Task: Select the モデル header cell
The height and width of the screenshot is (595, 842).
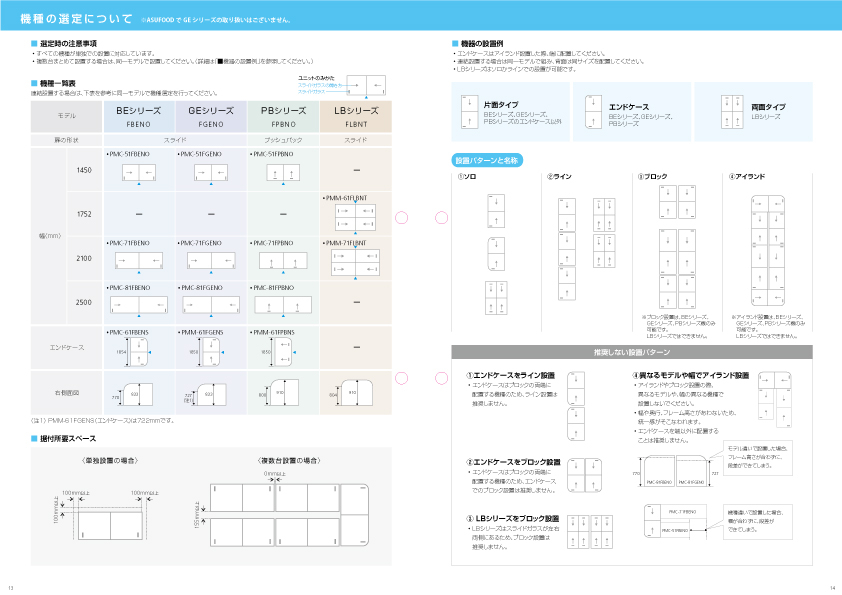Action: (x=67, y=116)
